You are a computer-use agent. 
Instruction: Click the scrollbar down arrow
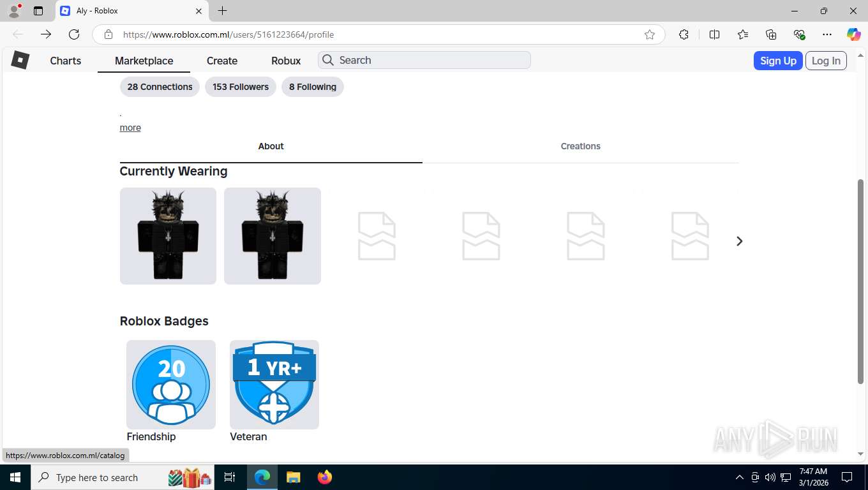pyautogui.click(x=860, y=454)
